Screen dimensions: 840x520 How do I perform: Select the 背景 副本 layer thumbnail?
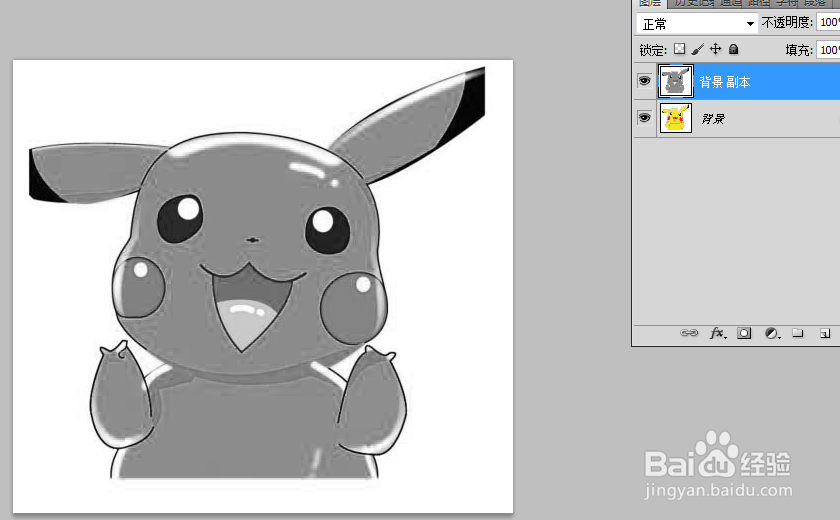(x=676, y=81)
